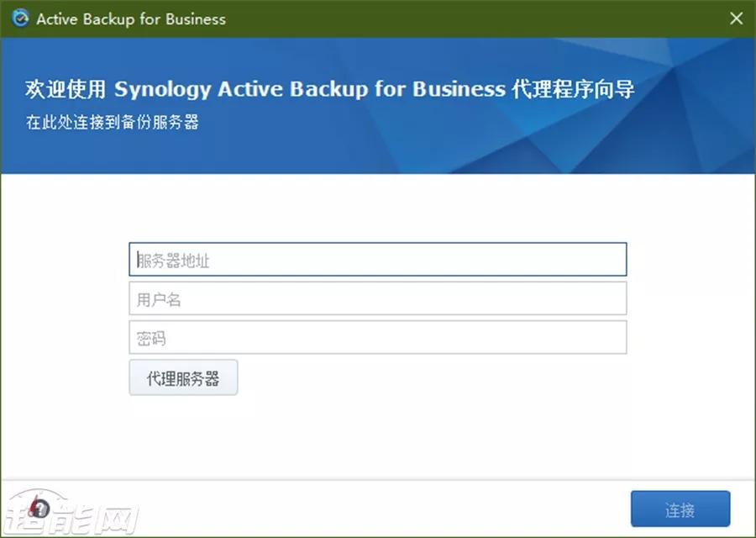
Task: Click into the 密码 password field
Action: coord(377,337)
